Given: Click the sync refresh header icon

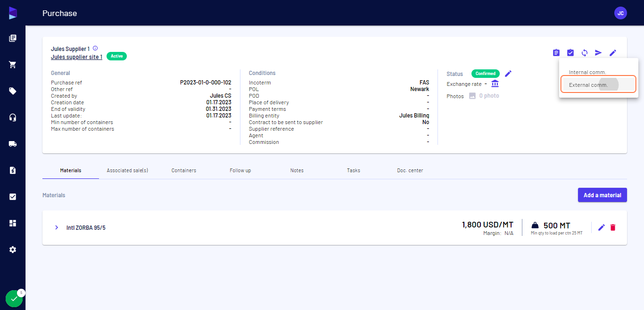Looking at the screenshot, I should [585, 53].
